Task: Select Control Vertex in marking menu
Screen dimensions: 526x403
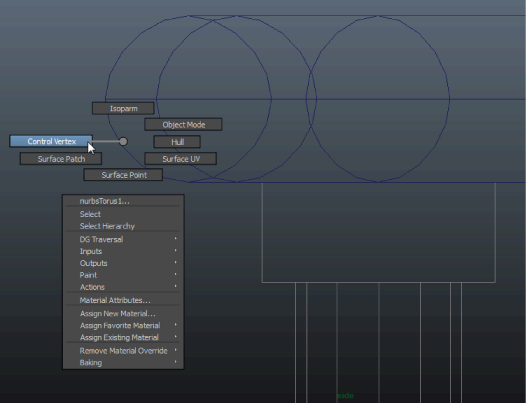Action: [x=51, y=141]
